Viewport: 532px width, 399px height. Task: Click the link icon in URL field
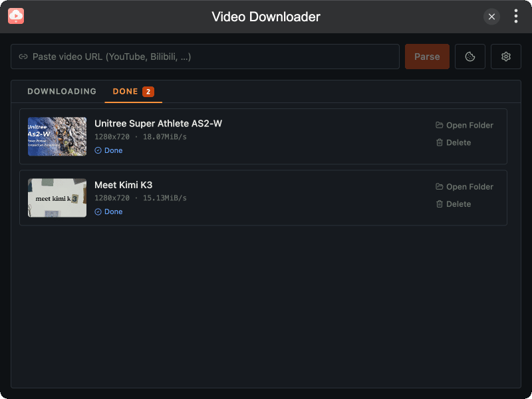23,57
